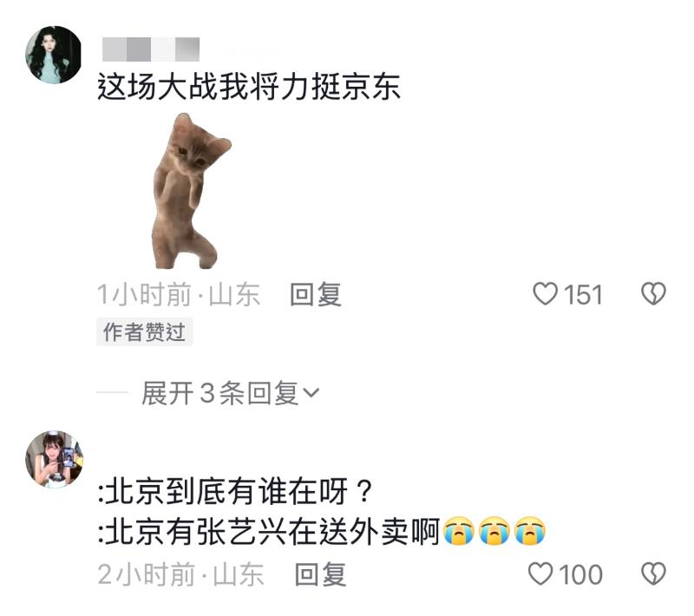Click the 100 like count
694x616 pixels.
click(580, 575)
